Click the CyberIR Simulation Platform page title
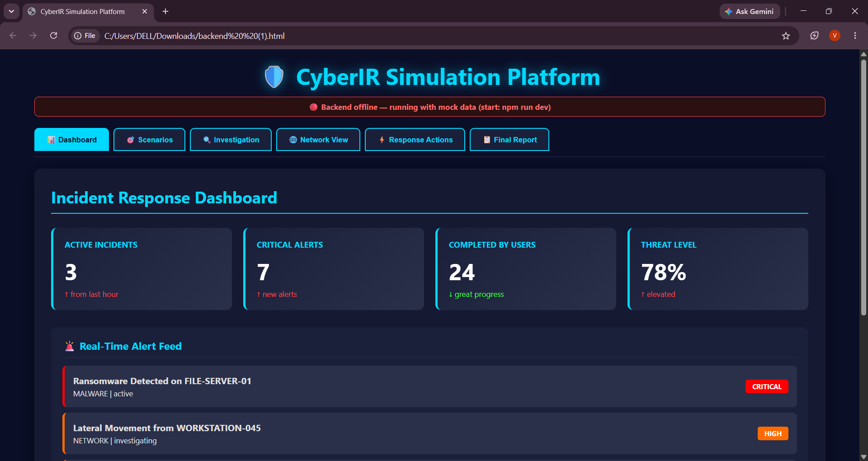This screenshot has width=868, height=461. pyautogui.click(x=448, y=77)
